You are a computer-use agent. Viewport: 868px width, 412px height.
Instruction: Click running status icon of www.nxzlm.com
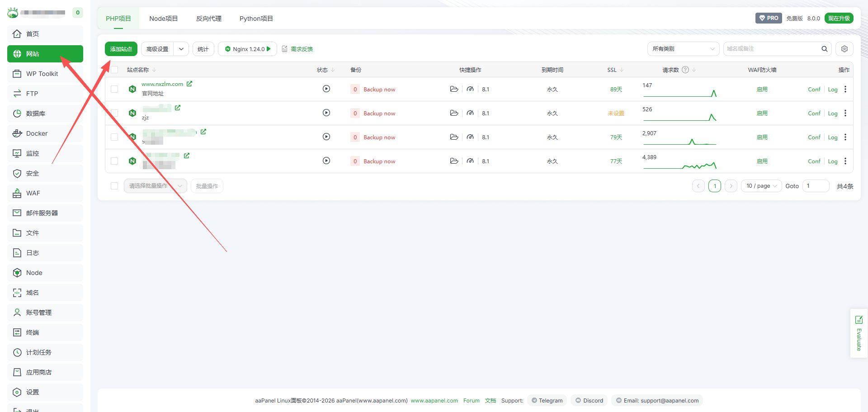(x=326, y=89)
